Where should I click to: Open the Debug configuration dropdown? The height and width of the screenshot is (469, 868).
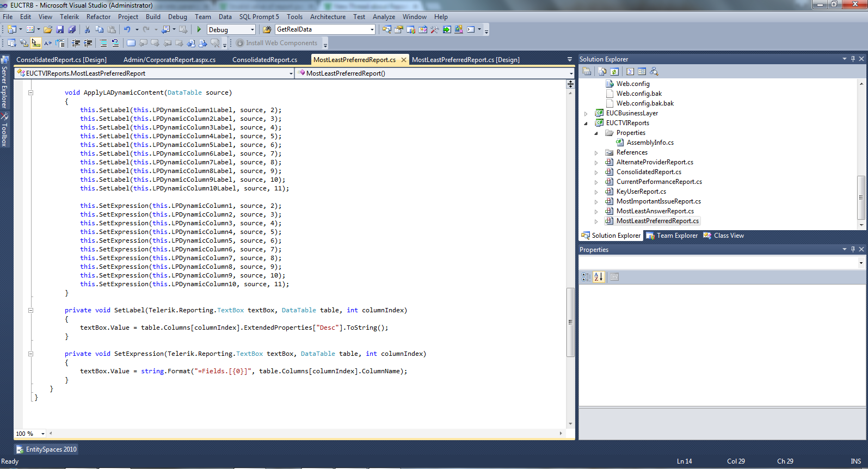(x=252, y=29)
